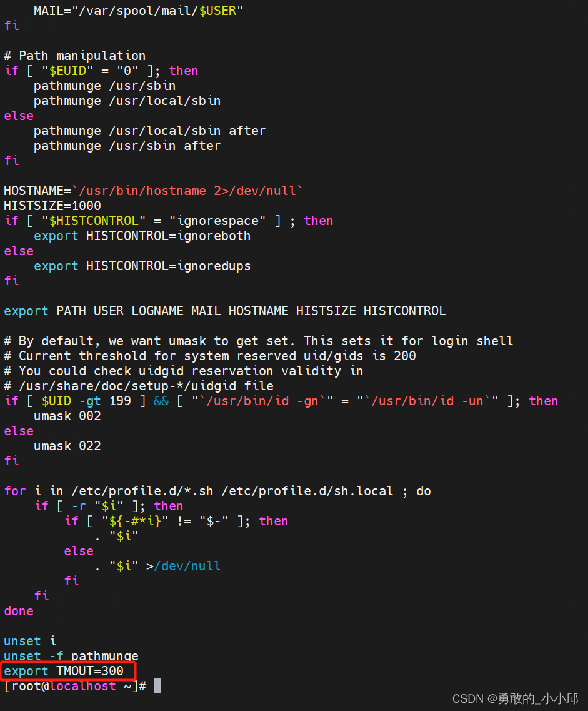Click the 'unset -f pathmunge' line
Image resolution: width=588 pixels, height=711 pixels.
(x=71, y=656)
